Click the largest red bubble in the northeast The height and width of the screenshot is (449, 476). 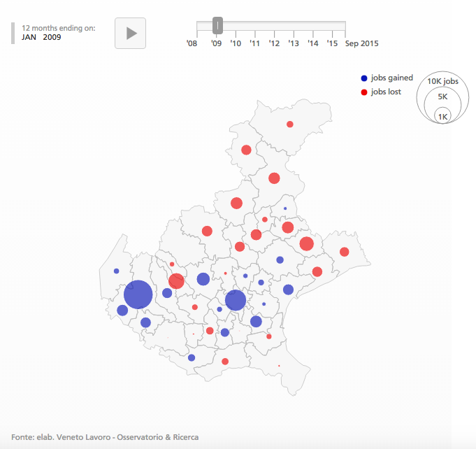point(306,243)
